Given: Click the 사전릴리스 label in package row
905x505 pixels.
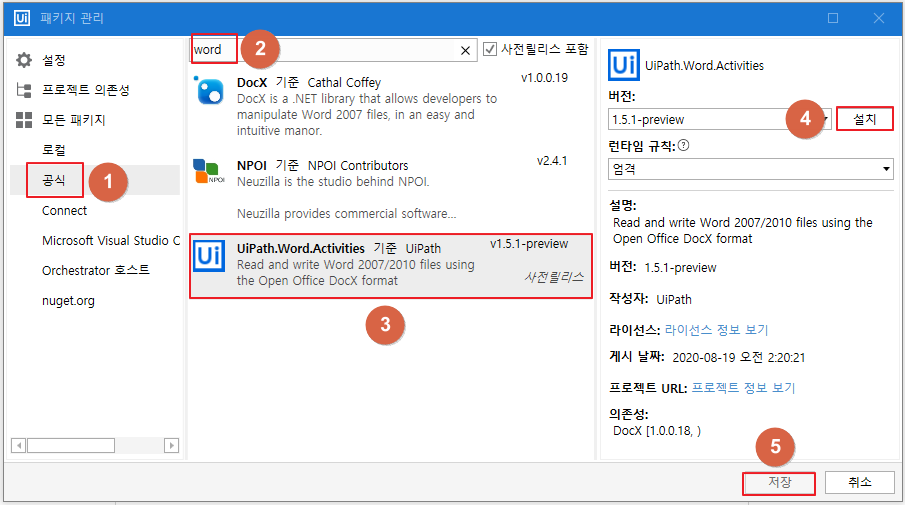Looking at the screenshot, I should [x=554, y=278].
